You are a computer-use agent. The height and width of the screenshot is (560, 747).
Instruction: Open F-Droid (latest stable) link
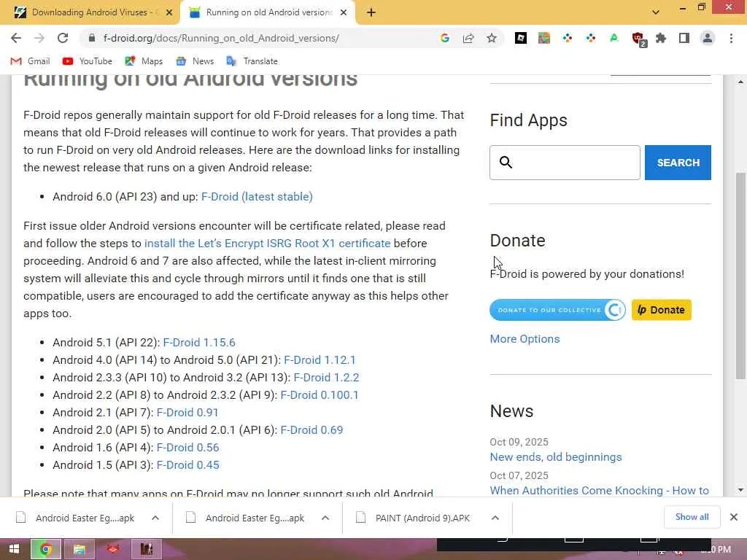(x=257, y=197)
